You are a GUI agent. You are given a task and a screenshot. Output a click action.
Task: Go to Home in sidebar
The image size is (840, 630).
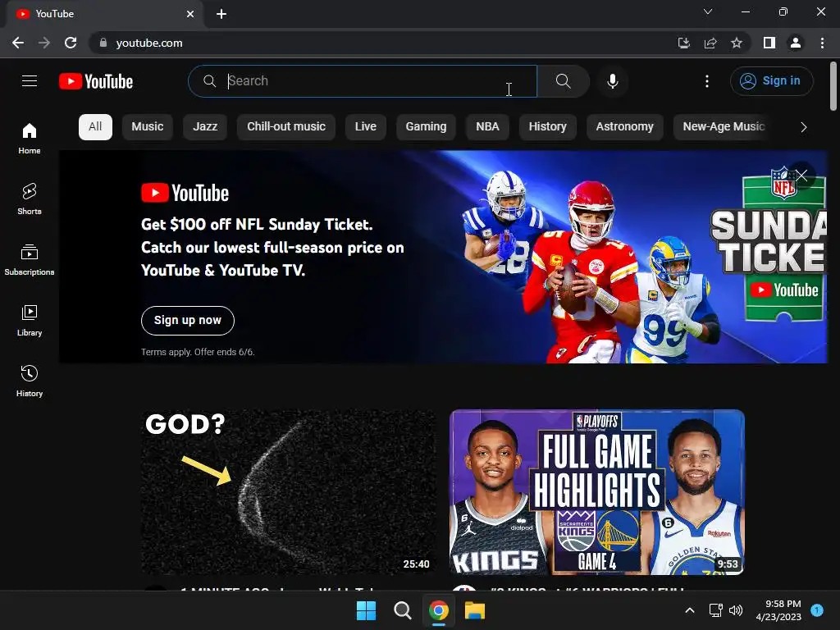(30, 138)
